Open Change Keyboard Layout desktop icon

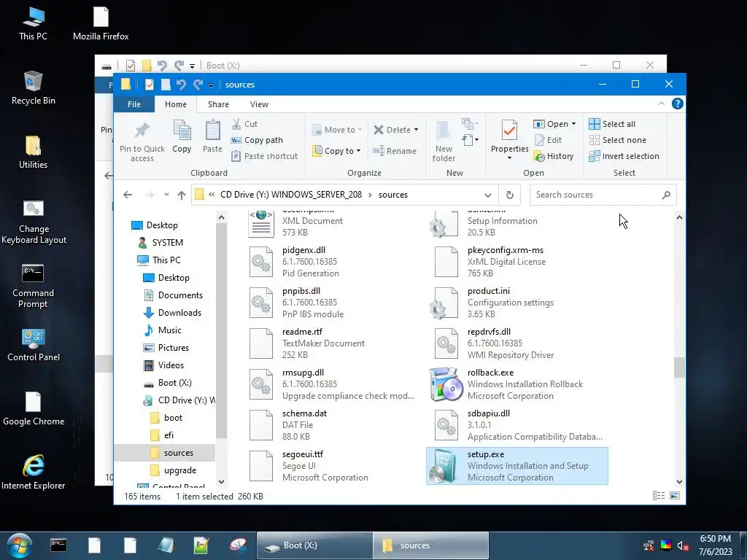(34, 222)
